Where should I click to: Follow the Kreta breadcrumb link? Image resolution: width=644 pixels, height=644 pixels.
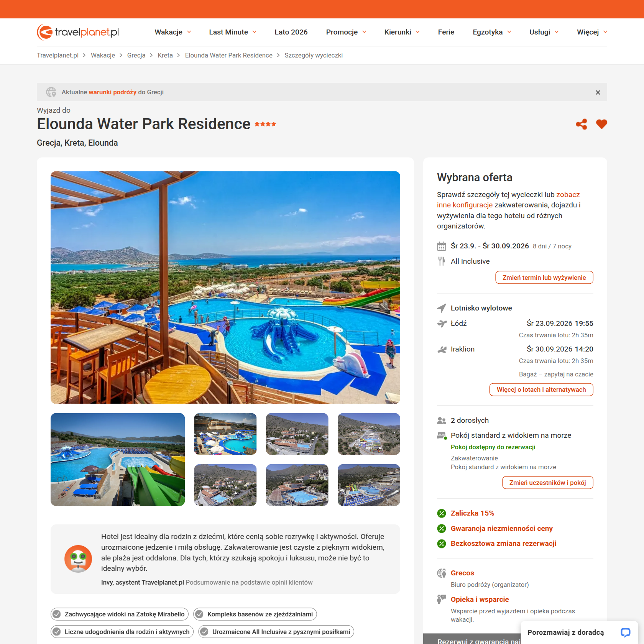(165, 55)
